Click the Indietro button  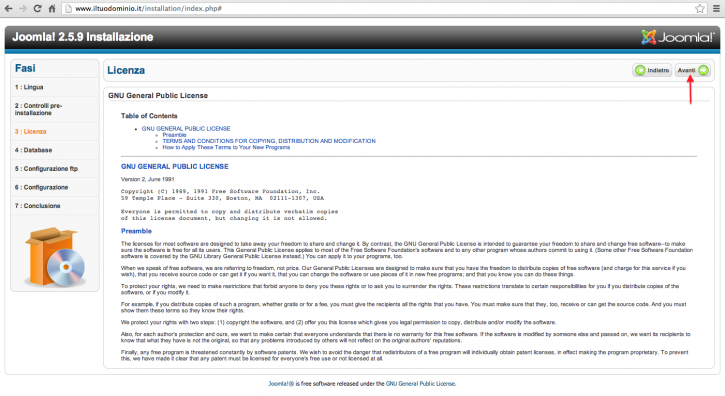(x=652, y=70)
